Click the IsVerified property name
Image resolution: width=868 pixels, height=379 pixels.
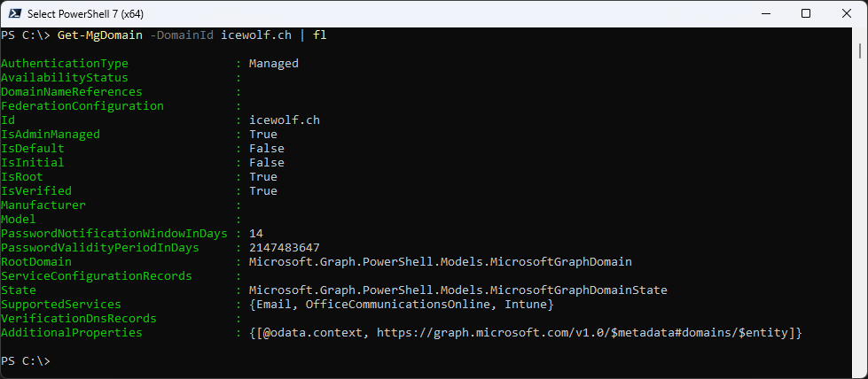[x=36, y=191]
